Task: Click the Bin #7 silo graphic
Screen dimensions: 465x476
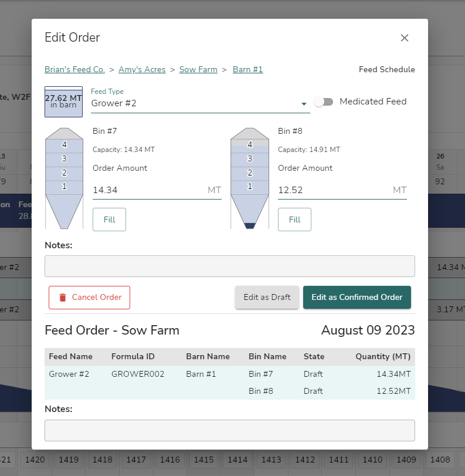Action: (x=64, y=176)
